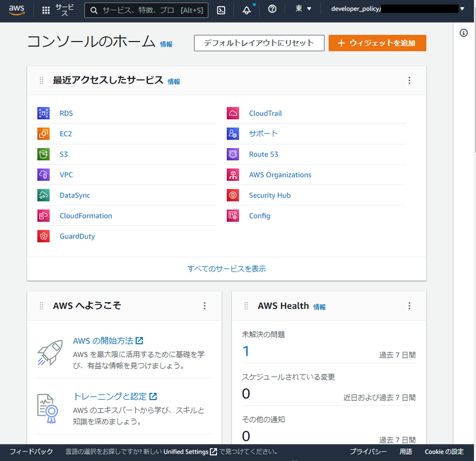Open the RDS link
476x461 pixels.
66,113
